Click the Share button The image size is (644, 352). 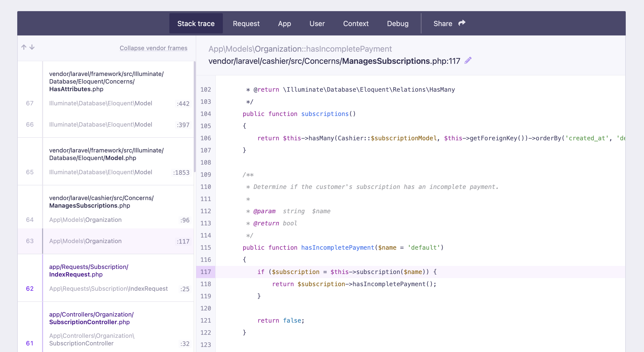click(x=443, y=23)
